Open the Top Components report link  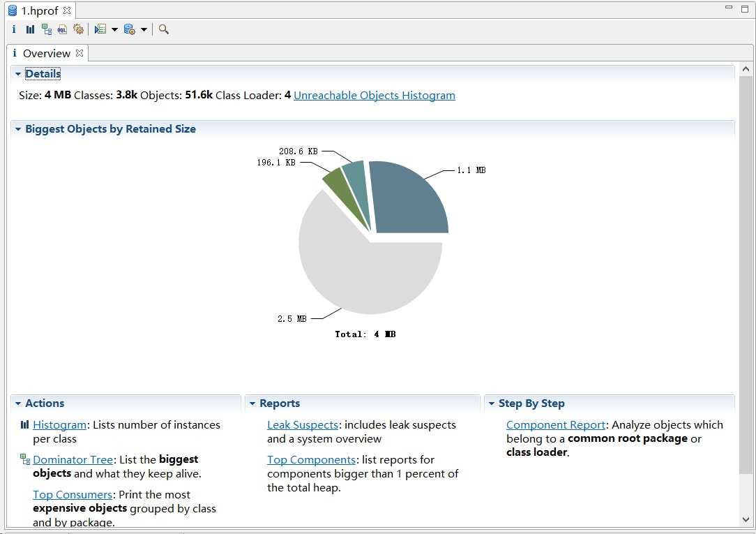coord(312,460)
